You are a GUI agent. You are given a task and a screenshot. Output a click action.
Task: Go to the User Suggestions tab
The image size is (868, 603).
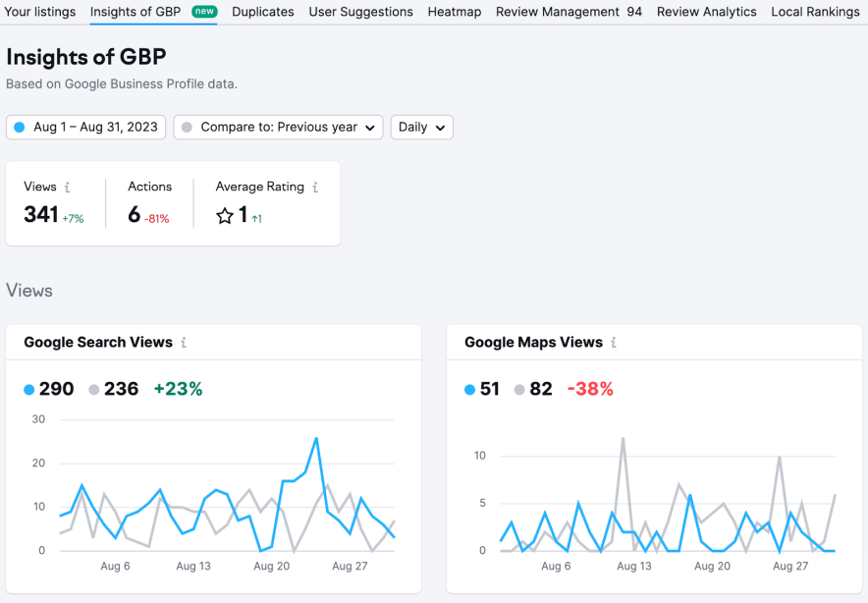pyautogui.click(x=360, y=12)
